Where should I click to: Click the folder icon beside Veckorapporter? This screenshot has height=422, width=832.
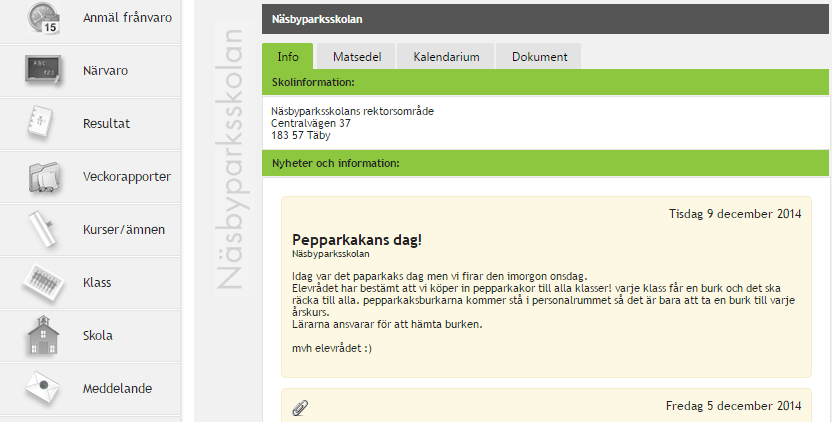(x=45, y=177)
